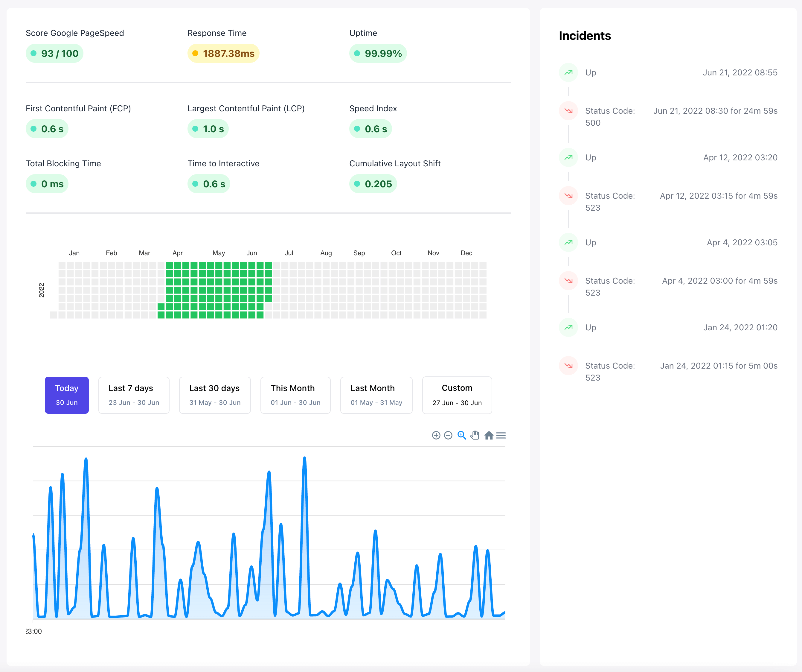Screen dimensions: 802x672
Task: Click the yellow Response Time 1887.38ms indicator
Action: click(223, 54)
